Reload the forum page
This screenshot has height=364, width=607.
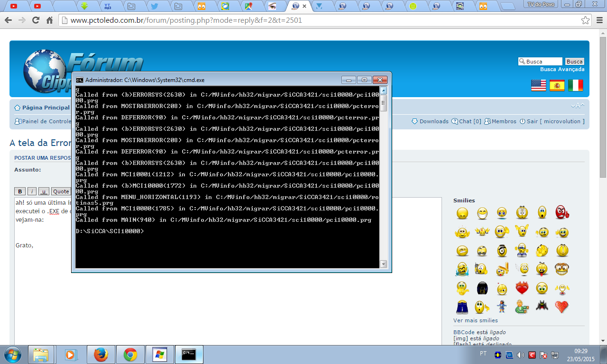click(36, 20)
